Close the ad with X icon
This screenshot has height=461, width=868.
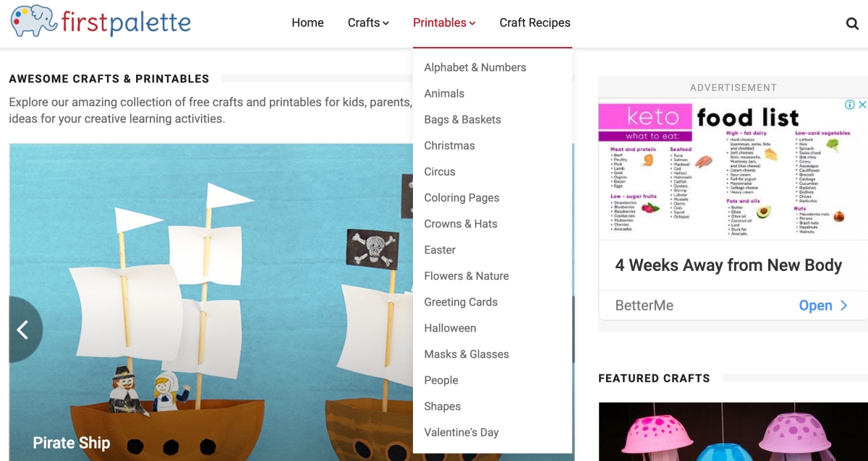coord(861,105)
